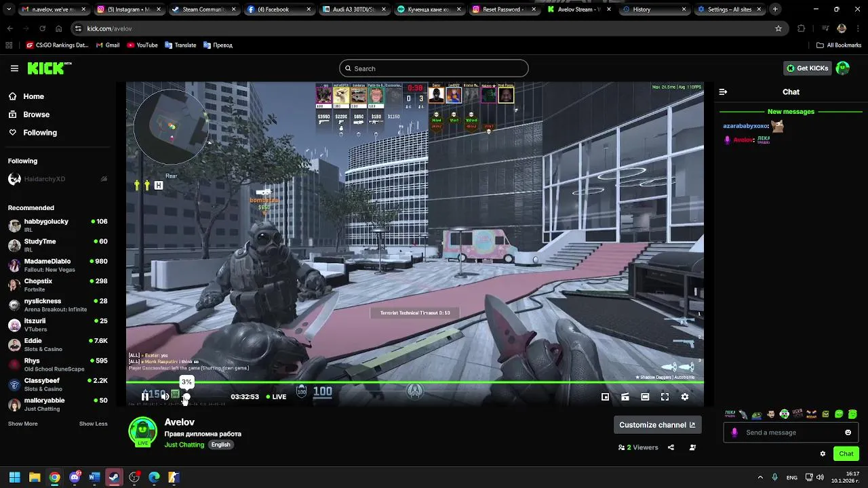
Task: Expand list with Show More
Action: point(22,424)
